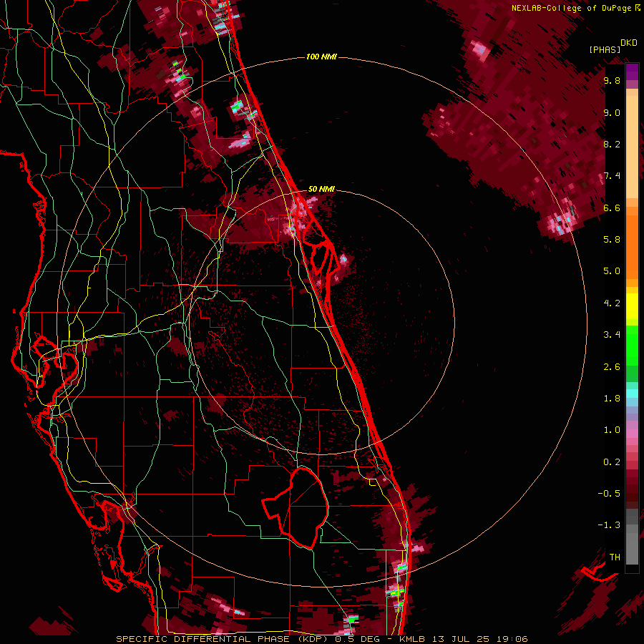Select the 0.2 legend value
The image size is (644, 644).
point(612,462)
